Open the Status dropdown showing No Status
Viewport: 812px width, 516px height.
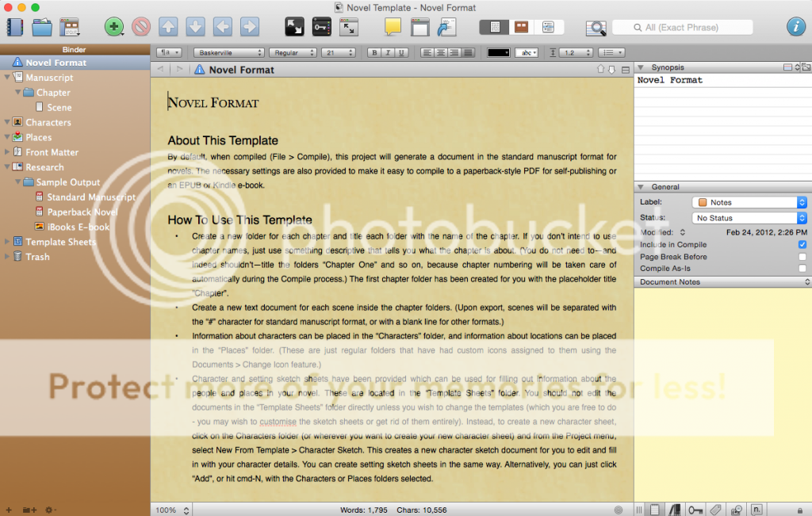(x=749, y=218)
